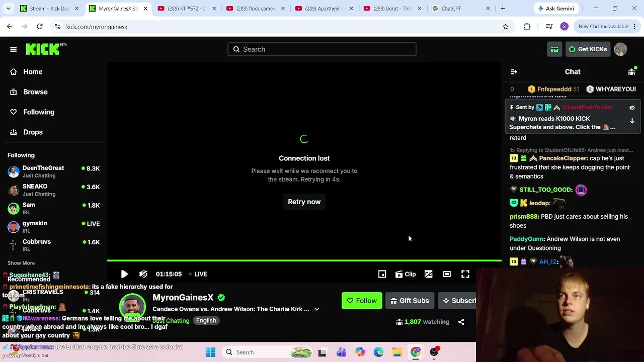Toggle mini player mode icon
Viewport: 644px width, 362px height.
click(382, 274)
